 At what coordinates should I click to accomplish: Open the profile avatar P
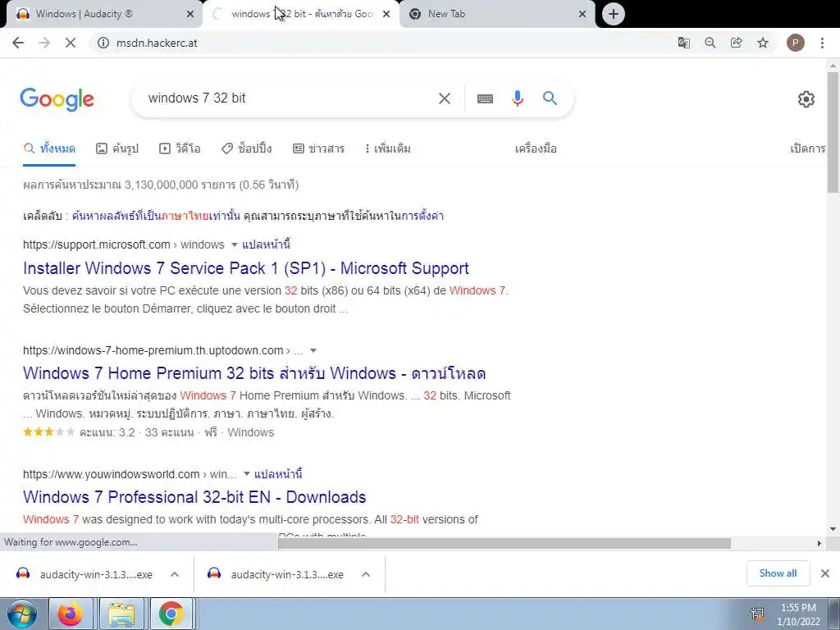[795, 43]
